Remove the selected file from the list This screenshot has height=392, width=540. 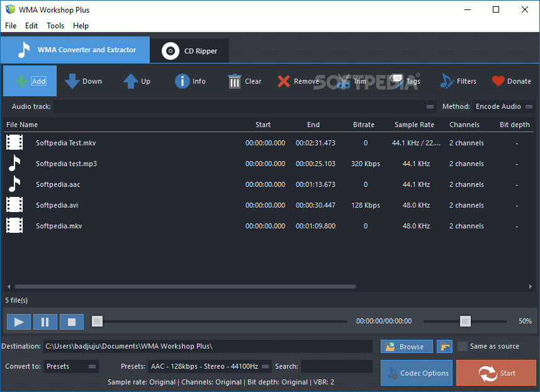coord(298,81)
